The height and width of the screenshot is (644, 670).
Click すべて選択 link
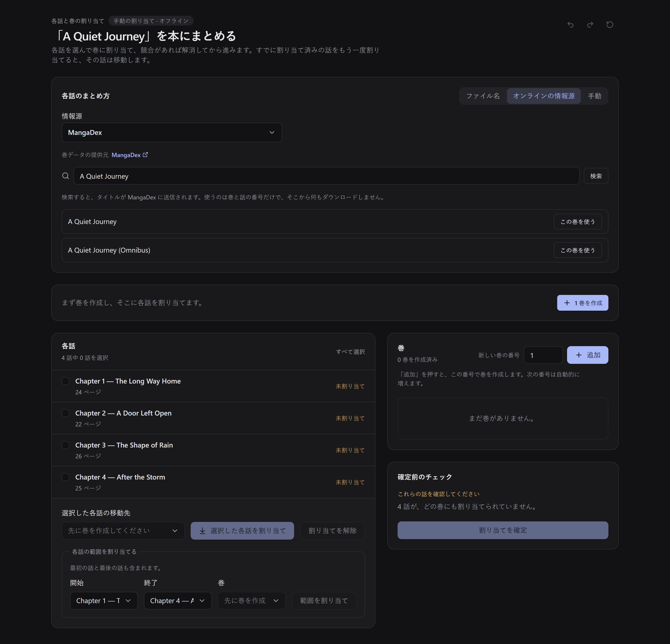click(x=350, y=352)
